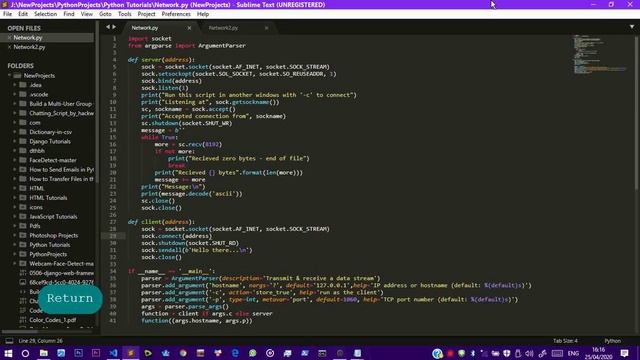
Task: Open the Edit menu
Action: click(x=23, y=14)
